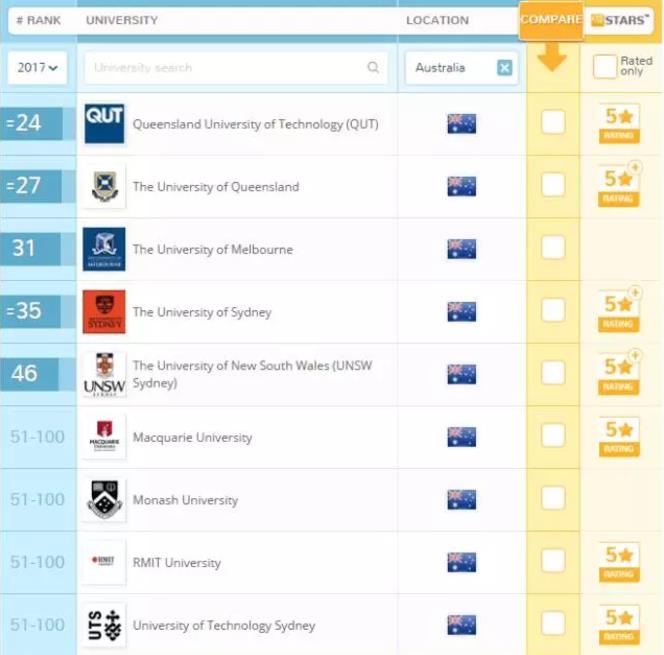Click the COMPARE column header

[x=551, y=20]
